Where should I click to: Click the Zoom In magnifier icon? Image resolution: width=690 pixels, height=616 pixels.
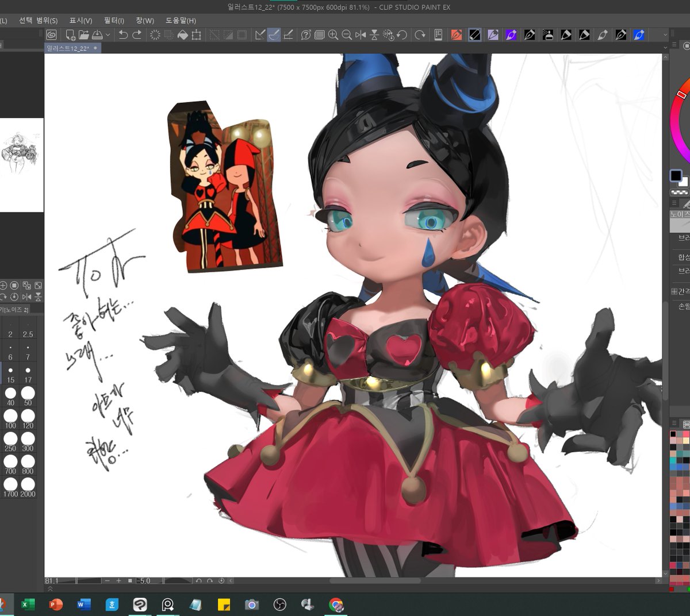pyautogui.click(x=333, y=35)
